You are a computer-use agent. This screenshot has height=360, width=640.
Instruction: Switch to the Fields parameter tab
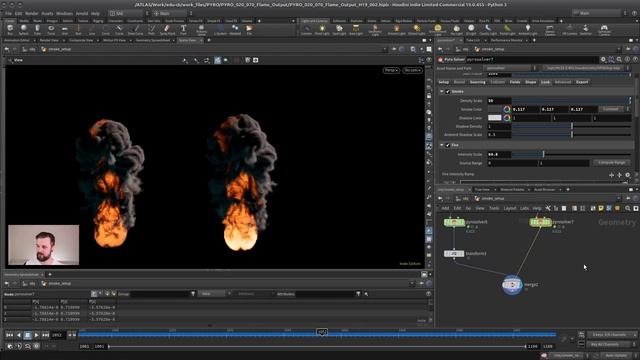point(515,82)
